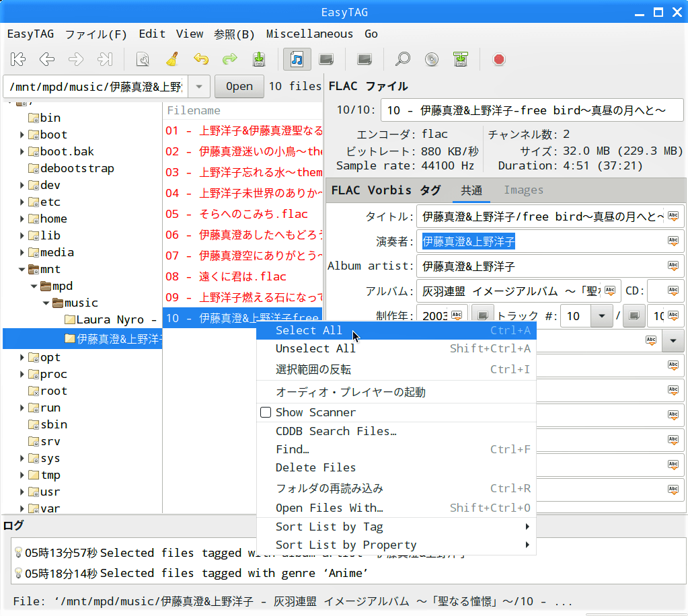Screen dimensions: 688x616
Task: Click the Abc apply icon for artist field
Action: (673, 241)
